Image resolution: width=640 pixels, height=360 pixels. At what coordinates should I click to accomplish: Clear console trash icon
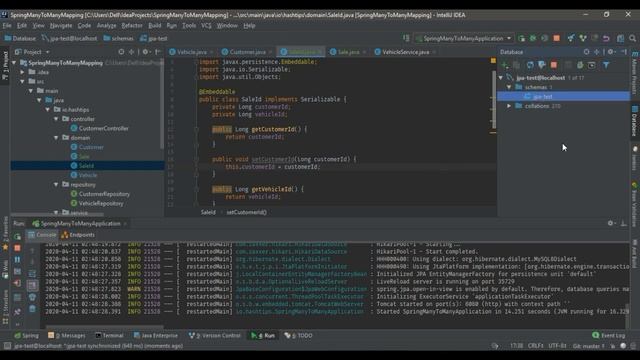pyautogui.click(x=32, y=309)
